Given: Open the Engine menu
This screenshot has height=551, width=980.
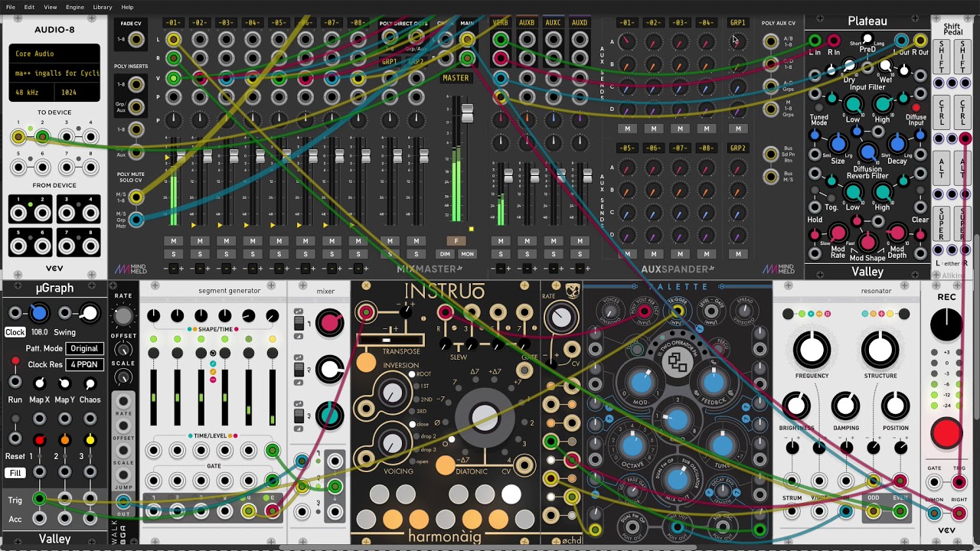Looking at the screenshot, I should point(75,7).
